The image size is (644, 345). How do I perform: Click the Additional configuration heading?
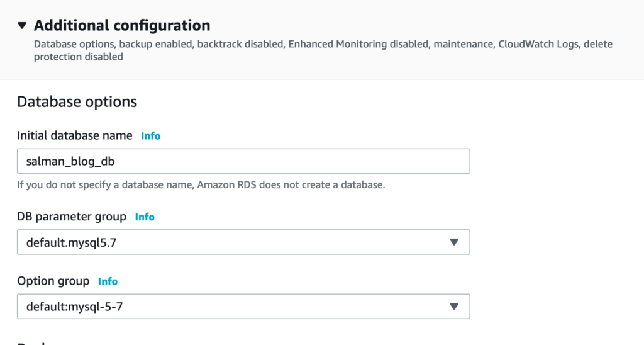pos(122,25)
